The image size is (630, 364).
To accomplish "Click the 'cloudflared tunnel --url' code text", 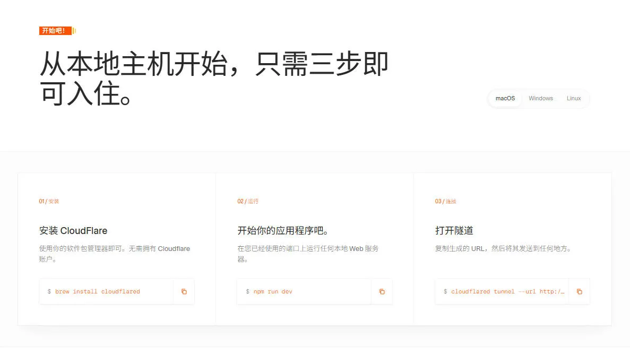I will pyautogui.click(x=507, y=292).
